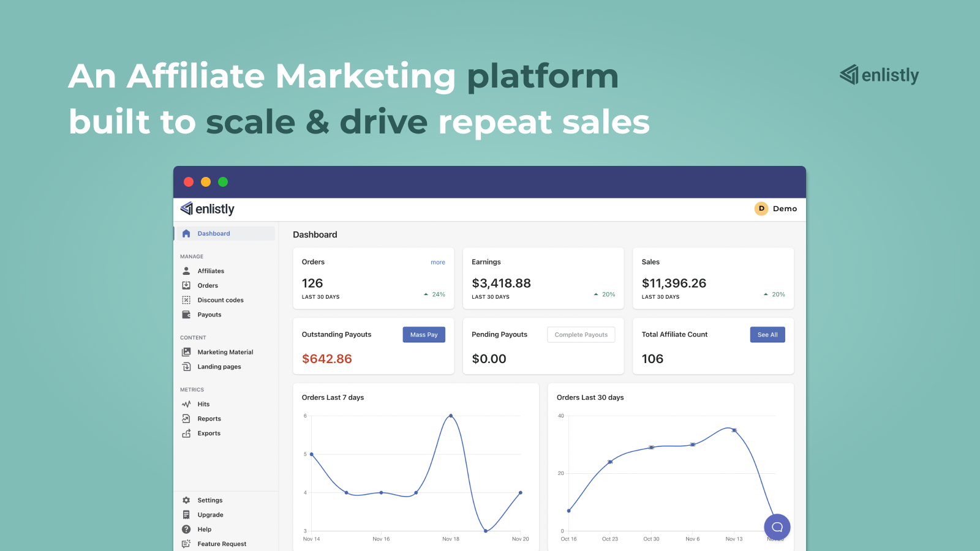Screen dimensions: 980x551
Task: Click the Payouts wallet icon
Action: [x=186, y=315]
